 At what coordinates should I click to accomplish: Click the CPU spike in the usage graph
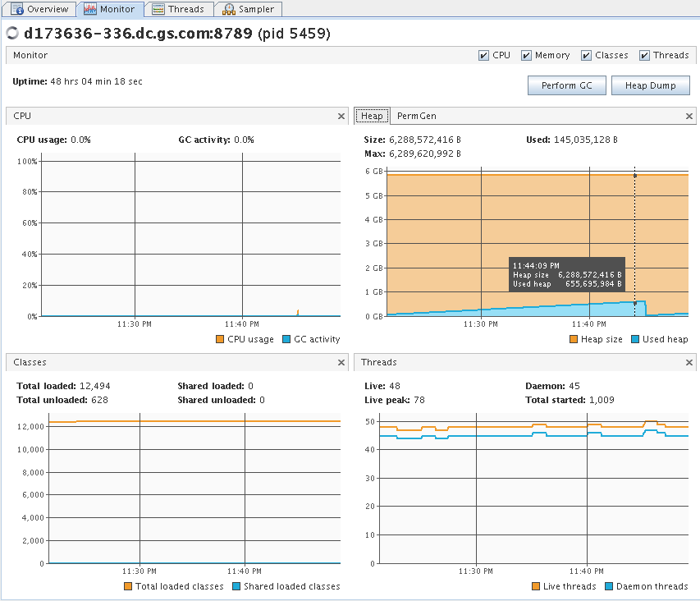[297, 312]
